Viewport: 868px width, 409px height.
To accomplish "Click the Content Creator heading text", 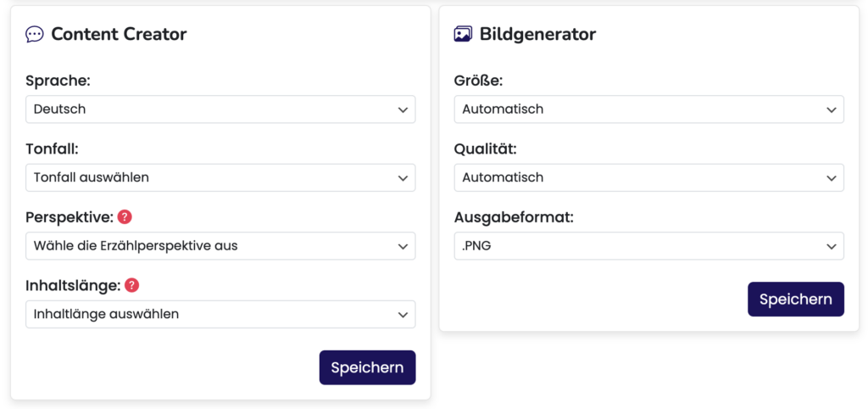I will [119, 35].
